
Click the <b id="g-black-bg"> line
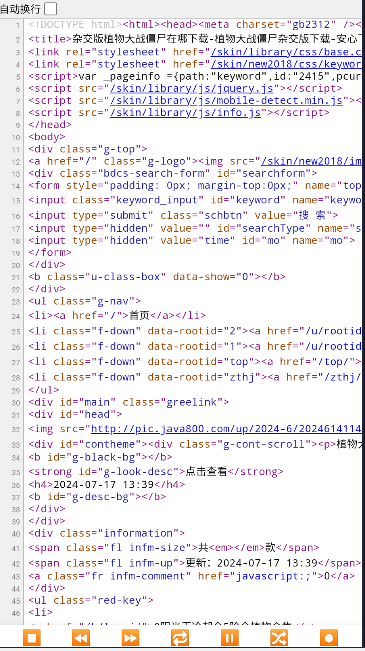[x=100, y=457]
